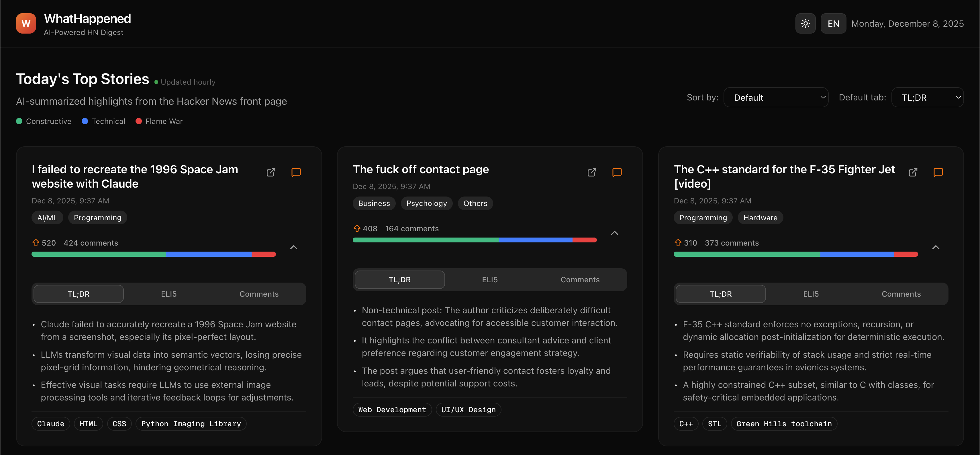Open external link for the contact page story
The width and height of the screenshot is (980, 455).
point(591,172)
